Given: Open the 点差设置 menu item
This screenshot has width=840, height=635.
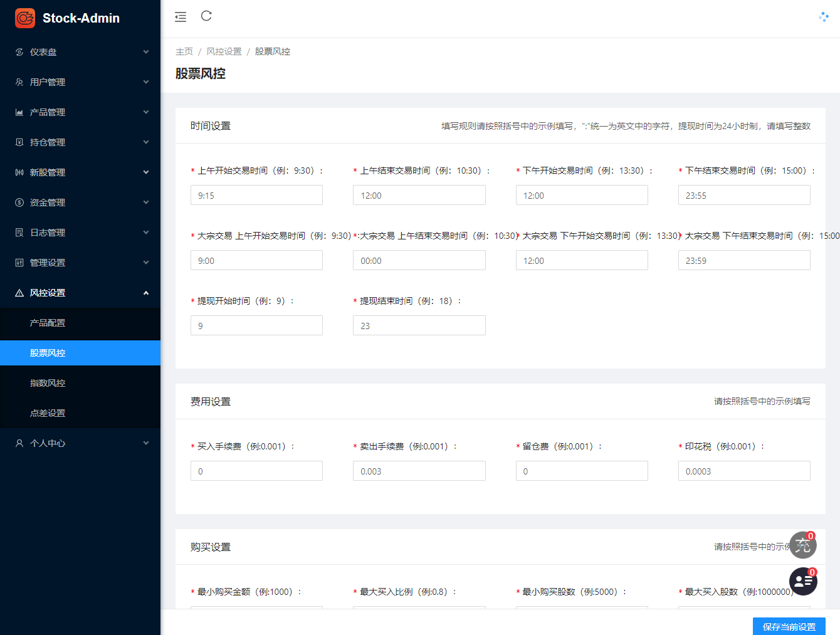Looking at the screenshot, I should tap(47, 412).
